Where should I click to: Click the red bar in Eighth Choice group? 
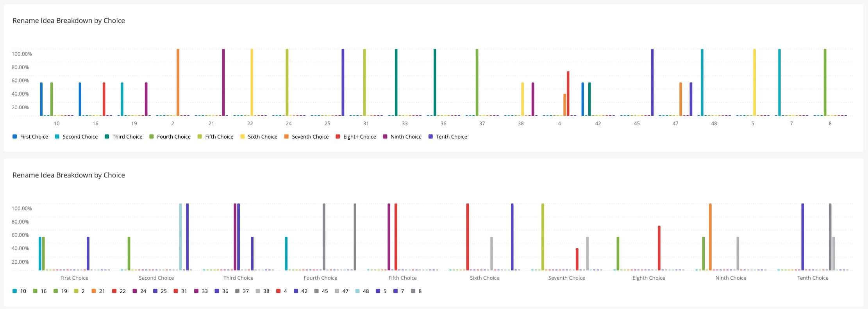pyautogui.click(x=659, y=248)
